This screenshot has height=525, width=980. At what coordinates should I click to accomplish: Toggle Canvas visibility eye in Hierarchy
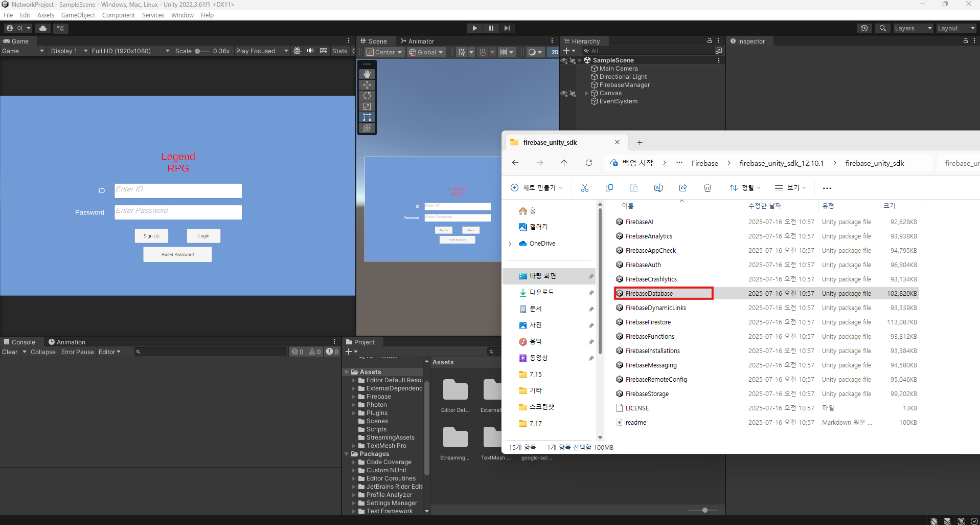[x=564, y=93]
